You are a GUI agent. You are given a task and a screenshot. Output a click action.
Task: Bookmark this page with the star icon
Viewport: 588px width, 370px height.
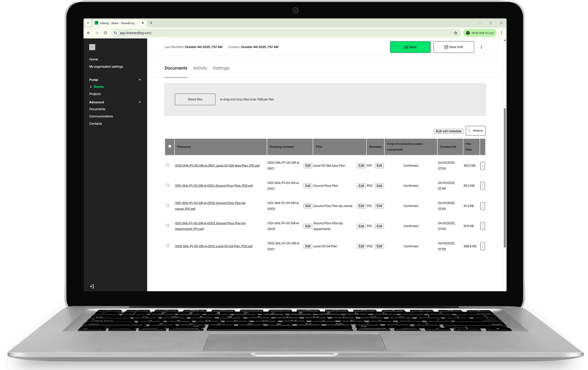(x=455, y=33)
